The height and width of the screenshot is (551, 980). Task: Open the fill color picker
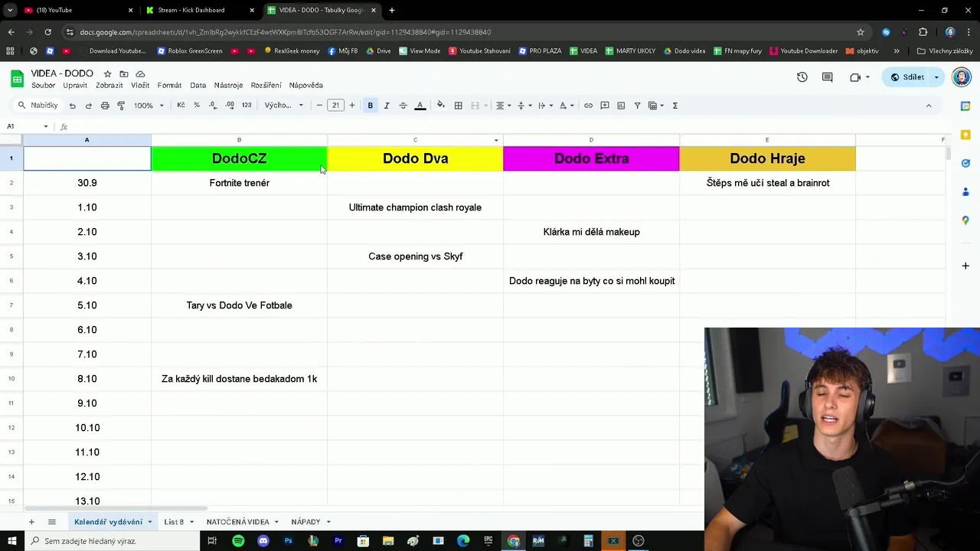pyautogui.click(x=440, y=106)
